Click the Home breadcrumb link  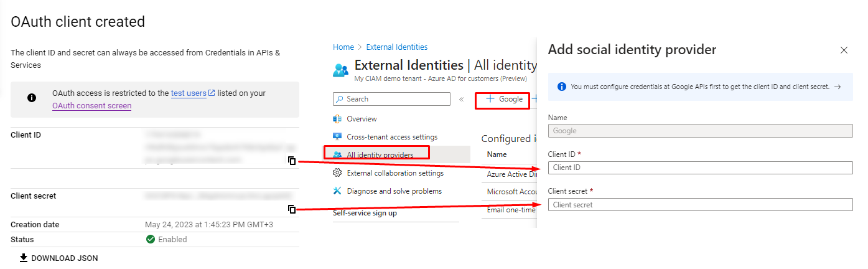[343, 47]
